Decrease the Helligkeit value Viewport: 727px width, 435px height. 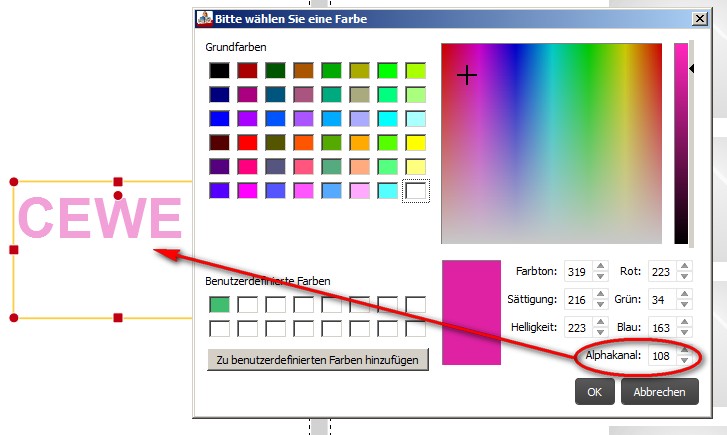point(600,333)
